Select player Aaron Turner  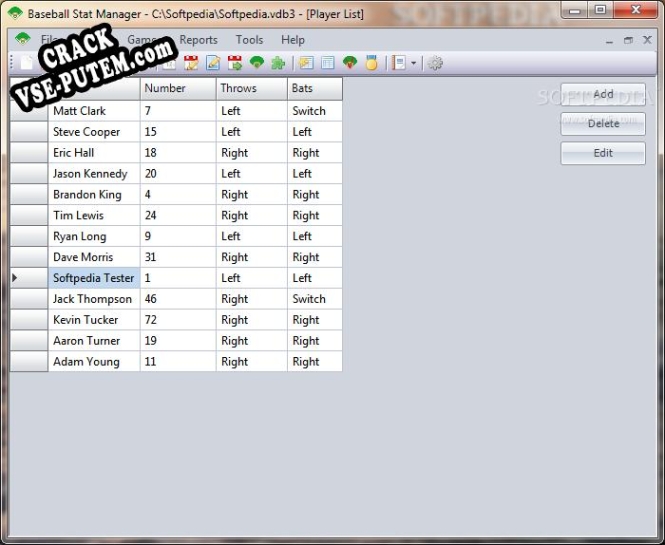pos(94,341)
